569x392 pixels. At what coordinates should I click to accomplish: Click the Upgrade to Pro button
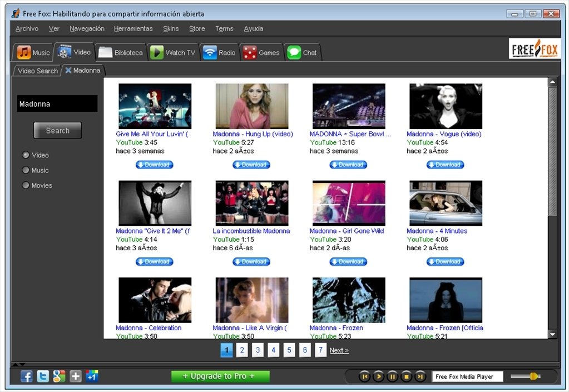click(x=220, y=376)
